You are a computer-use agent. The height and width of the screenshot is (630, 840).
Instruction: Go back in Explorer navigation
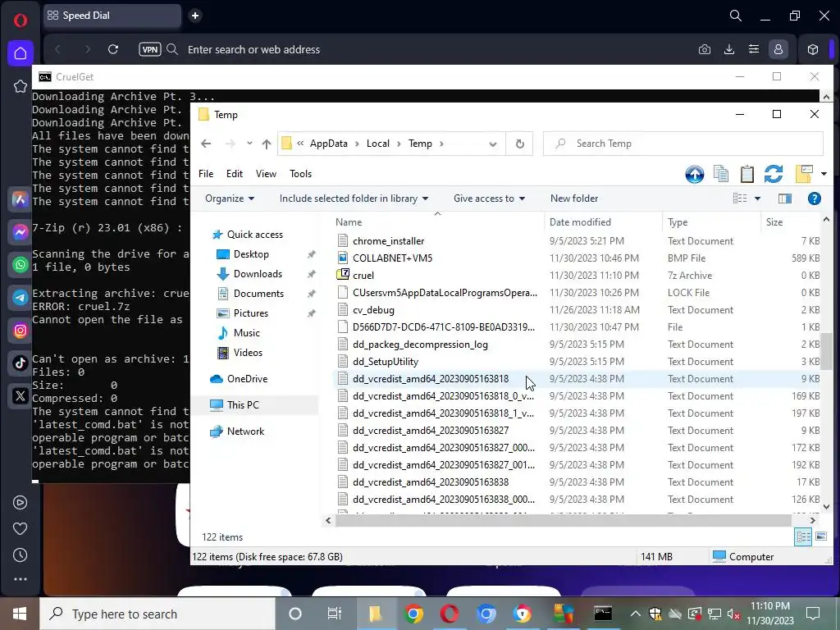[x=206, y=144]
